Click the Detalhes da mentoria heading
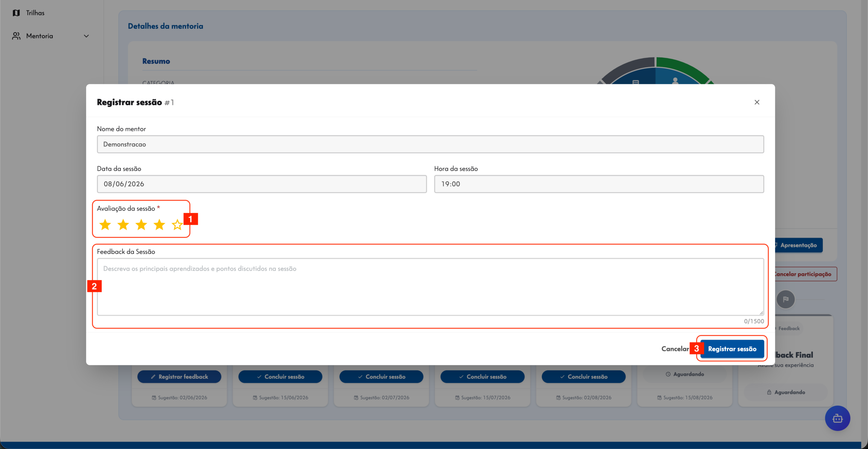 [x=165, y=26]
